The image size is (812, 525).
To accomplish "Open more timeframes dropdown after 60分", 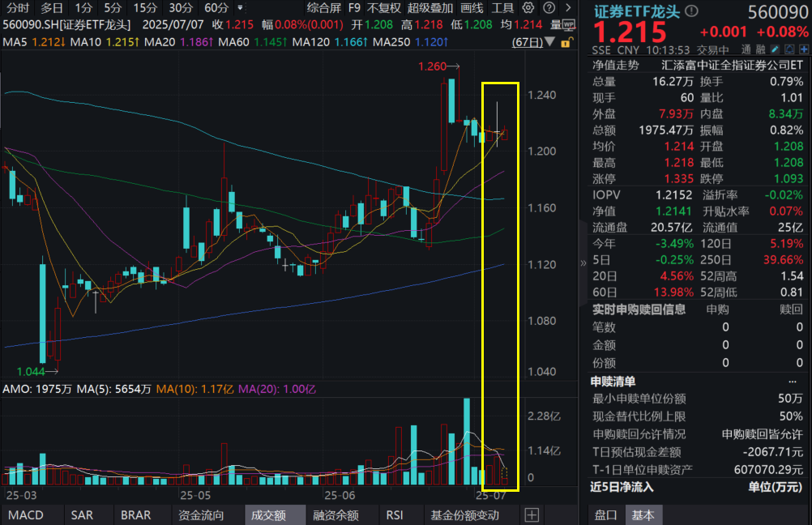I will [238, 8].
